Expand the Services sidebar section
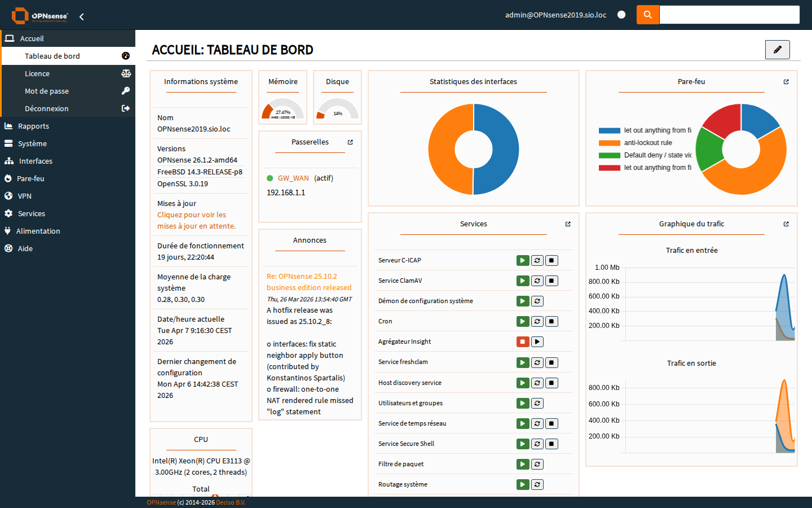This screenshot has width=812, height=508. 68,213
